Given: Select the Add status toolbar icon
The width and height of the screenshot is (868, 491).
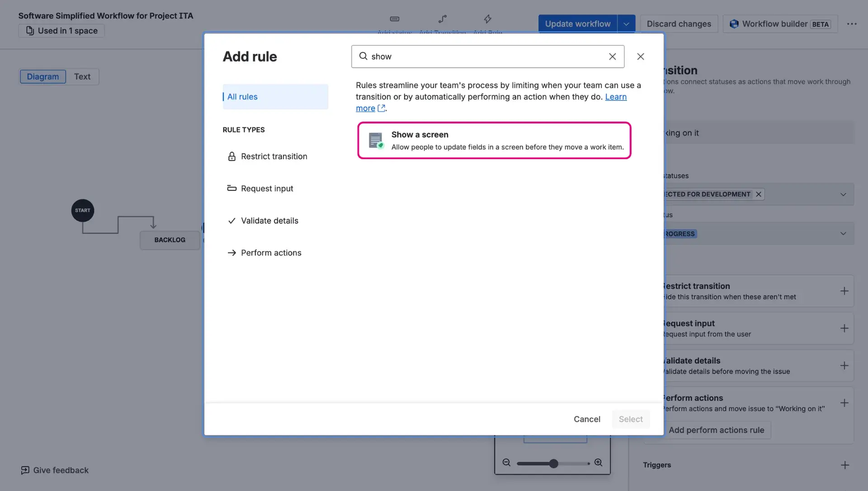Looking at the screenshot, I should click(x=394, y=19).
